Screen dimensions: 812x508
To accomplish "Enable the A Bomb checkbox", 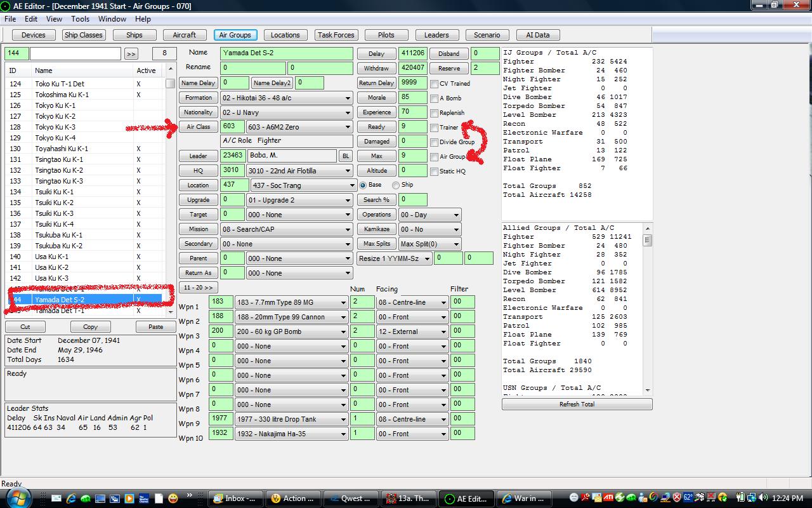I will tap(435, 98).
